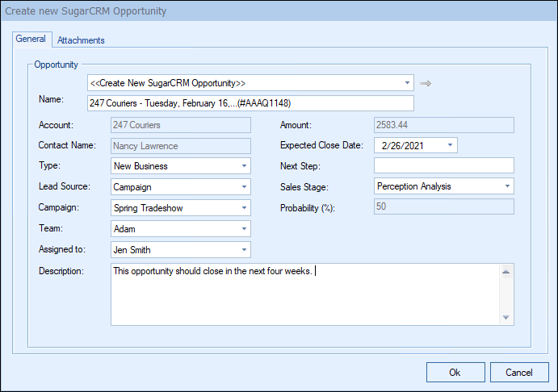Focus the Next Step input field

(x=443, y=166)
